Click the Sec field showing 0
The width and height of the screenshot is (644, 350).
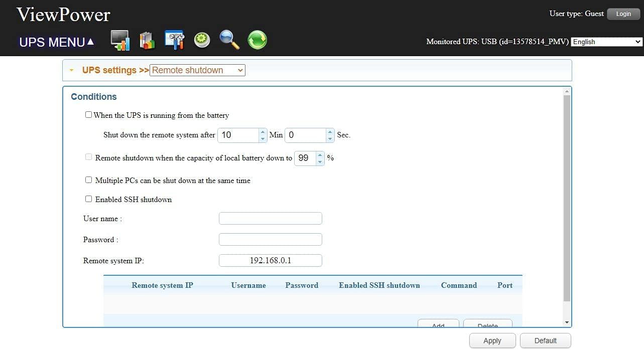[306, 135]
